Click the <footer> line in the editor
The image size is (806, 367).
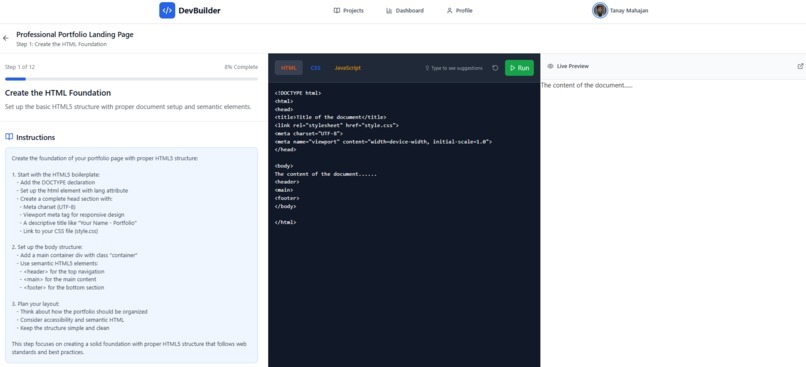287,198
